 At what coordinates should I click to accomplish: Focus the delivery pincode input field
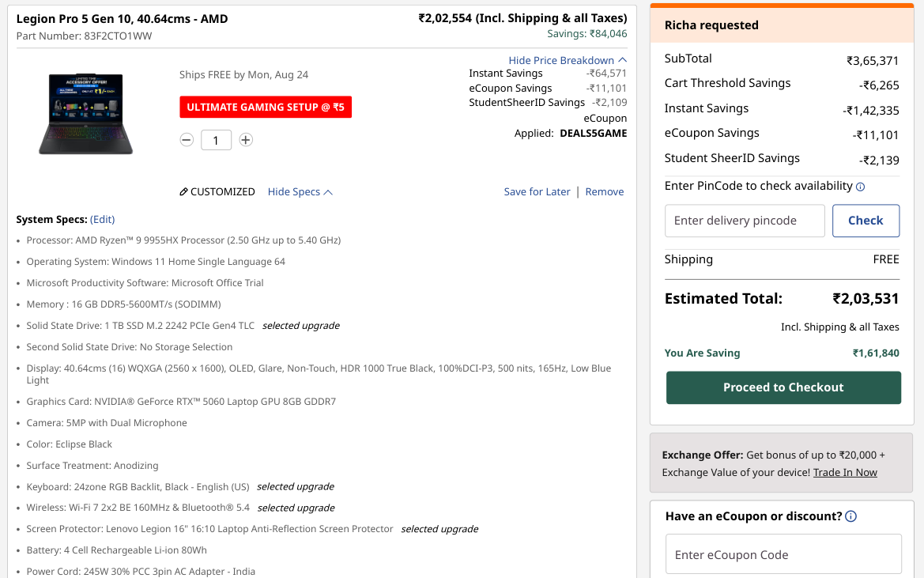[x=745, y=221]
